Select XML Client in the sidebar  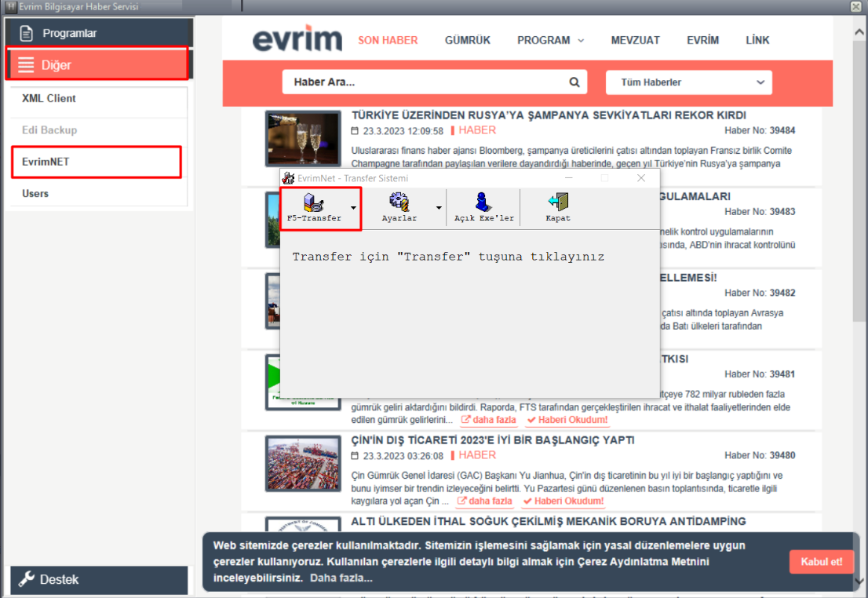49,99
